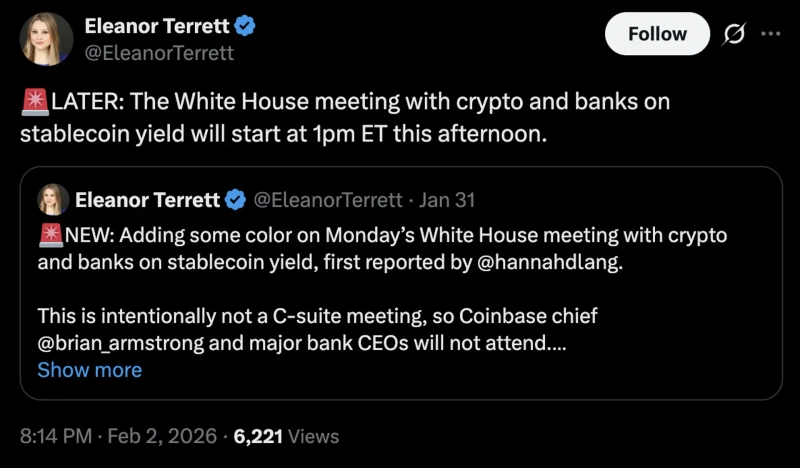Open the three-dot more options menu
Image resolution: width=800 pixels, height=468 pixels.
click(x=770, y=33)
